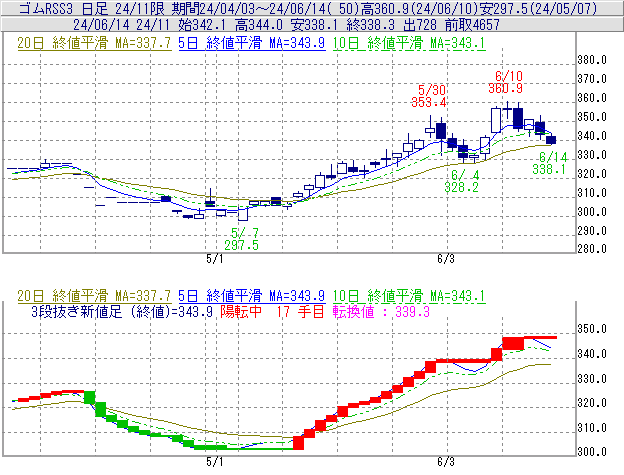Click the first green block of the downtrend

90,397
